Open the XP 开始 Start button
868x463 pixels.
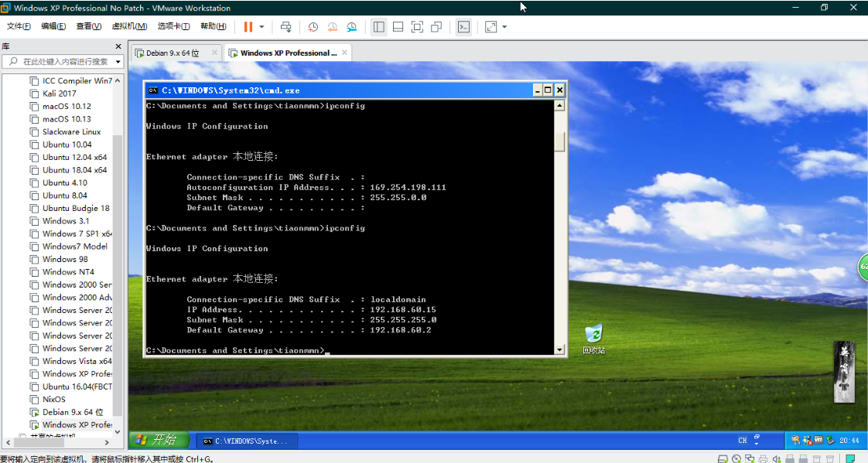(160, 441)
